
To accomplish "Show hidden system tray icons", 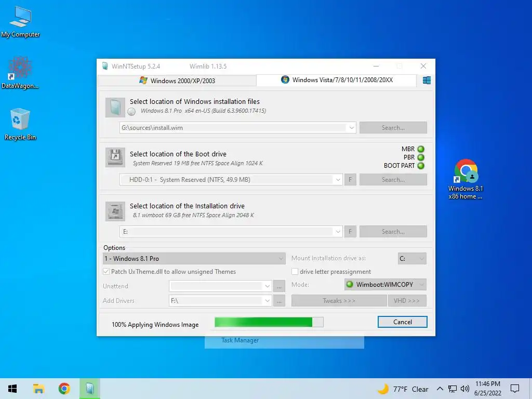I will coord(440,389).
